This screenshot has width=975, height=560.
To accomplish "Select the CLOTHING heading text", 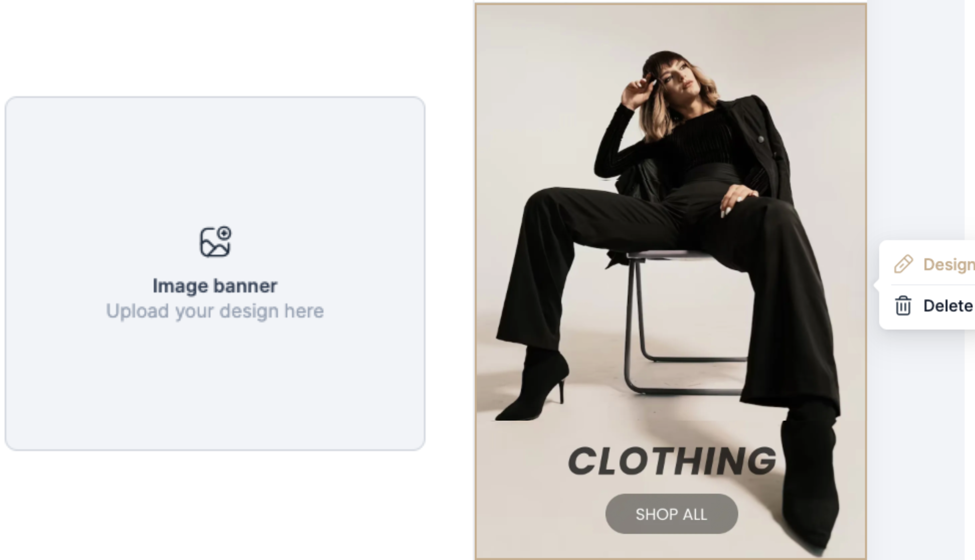I will (x=672, y=461).
